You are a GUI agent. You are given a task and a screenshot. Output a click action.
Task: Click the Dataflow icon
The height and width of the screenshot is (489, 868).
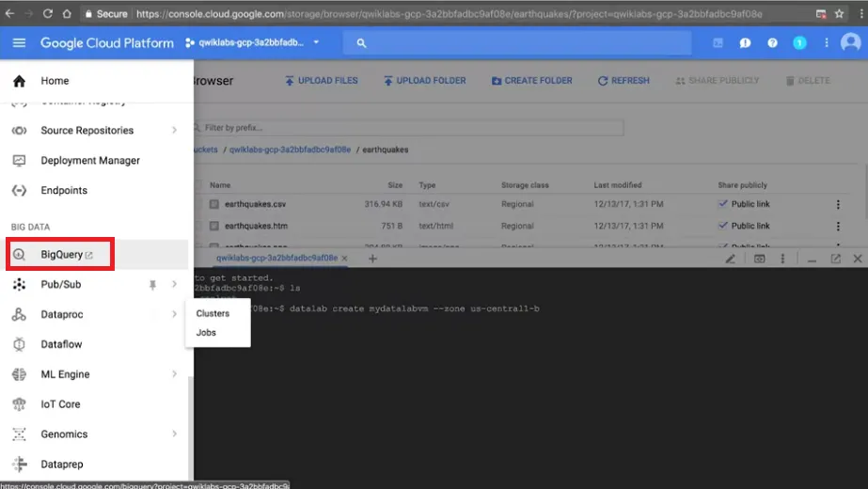click(20, 344)
